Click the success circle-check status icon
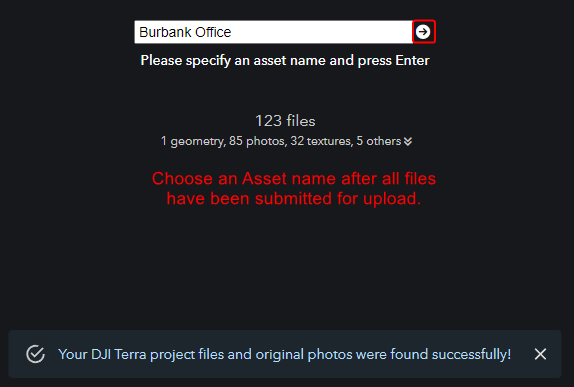The height and width of the screenshot is (387, 574). [x=36, y=354]
